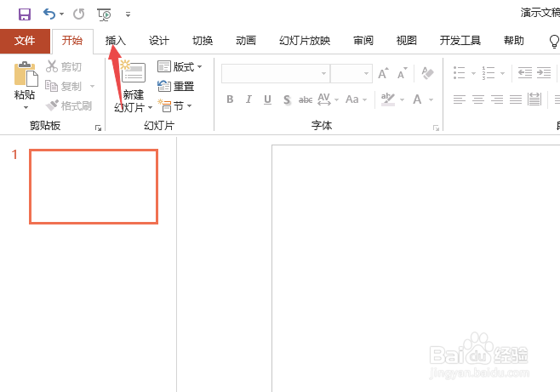Open the 开发工具 tab
The image size is (560, 392).
[460, 41]
